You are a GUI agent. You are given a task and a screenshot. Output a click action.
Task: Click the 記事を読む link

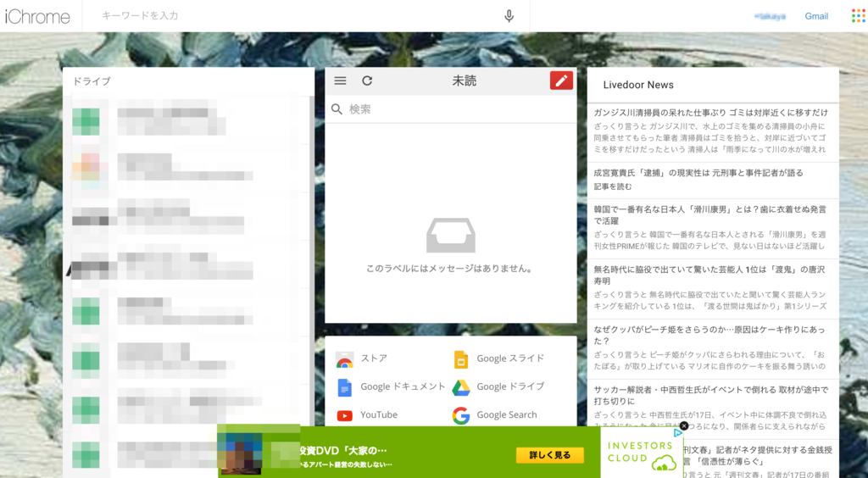pos(612,186)
